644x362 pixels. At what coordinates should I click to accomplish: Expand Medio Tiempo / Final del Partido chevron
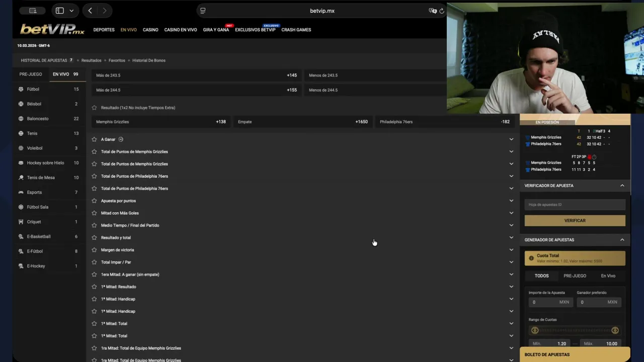511,225
